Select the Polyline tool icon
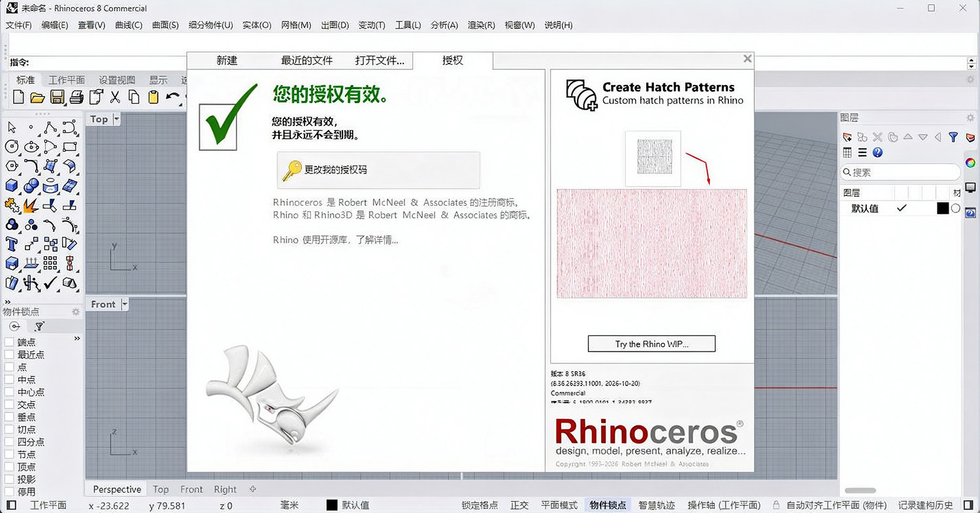 (x=50, y=127)
